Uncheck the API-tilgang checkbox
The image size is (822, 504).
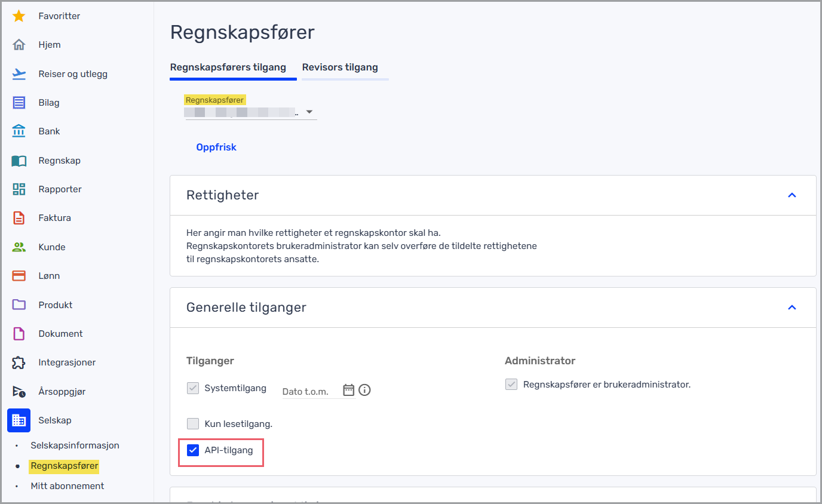[x=193, y=450]
